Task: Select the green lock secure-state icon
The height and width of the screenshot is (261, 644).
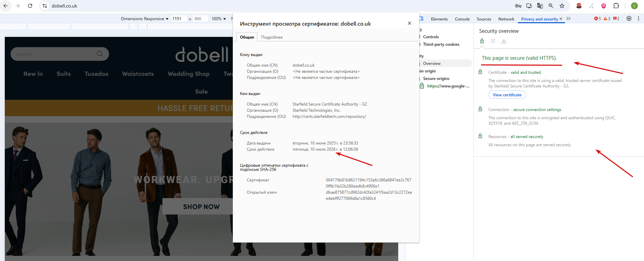Action: (x=482, y=41)
